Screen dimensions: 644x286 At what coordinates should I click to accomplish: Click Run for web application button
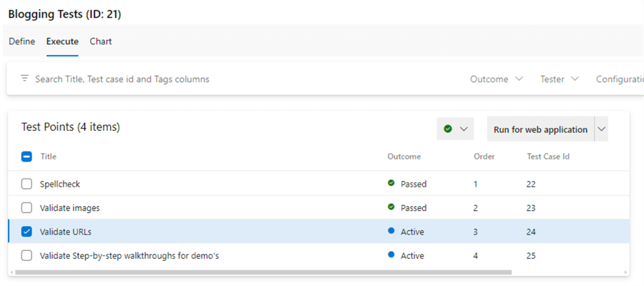[x=540, y=129]
